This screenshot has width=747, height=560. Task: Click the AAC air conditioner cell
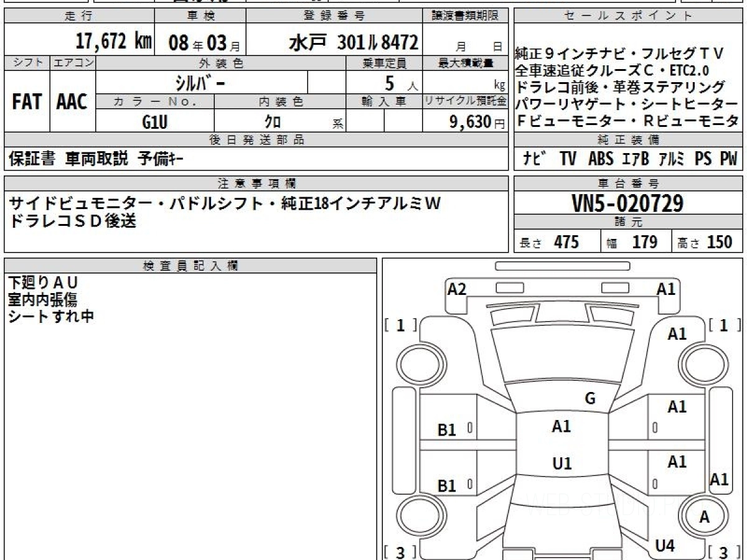(x=72, y=101)
